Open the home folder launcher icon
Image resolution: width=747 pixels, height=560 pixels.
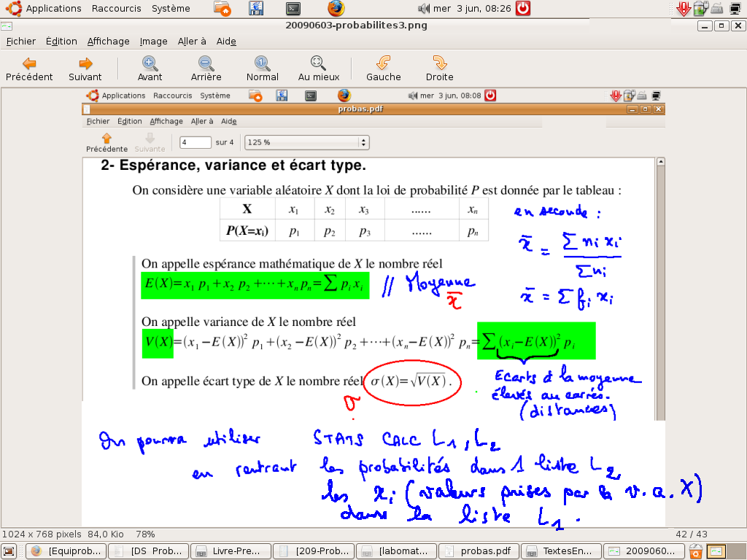pos(223,9)
